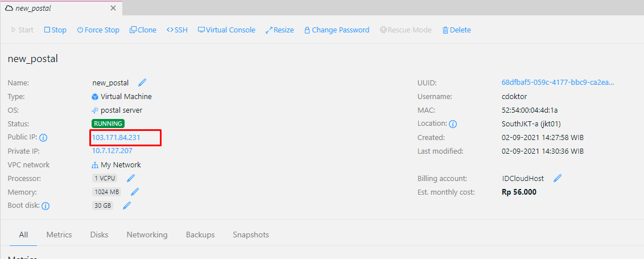
Task: Click the Location info icon
Action: tap(453, 124)
